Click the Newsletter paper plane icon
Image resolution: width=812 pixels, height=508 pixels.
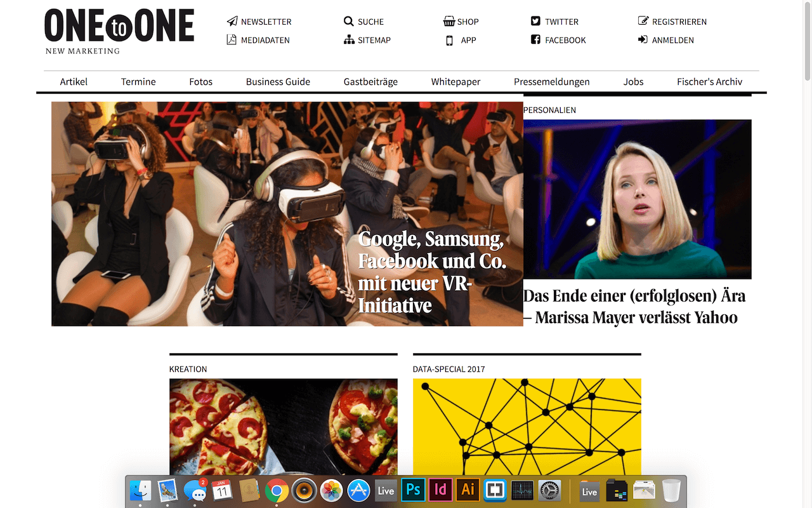[232, 21]
